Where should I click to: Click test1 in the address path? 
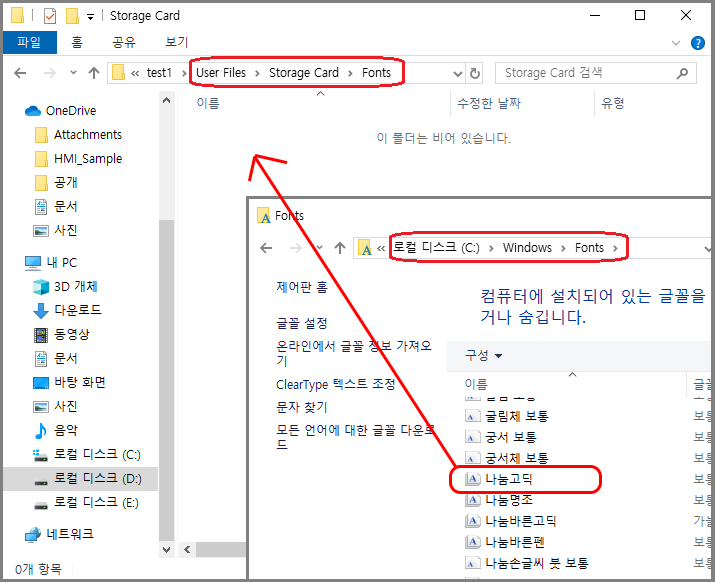pos(159,73)
